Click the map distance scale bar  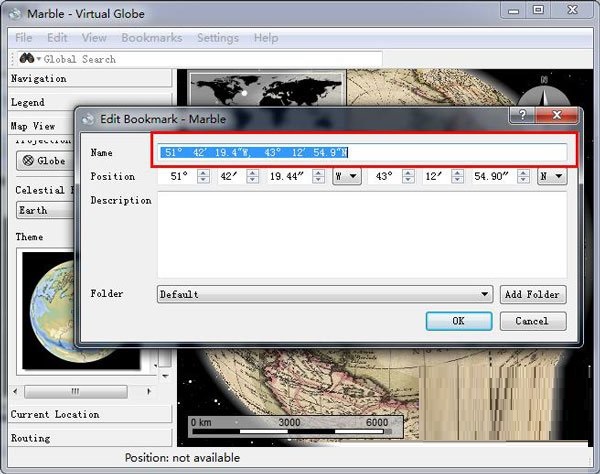point(295,426)
